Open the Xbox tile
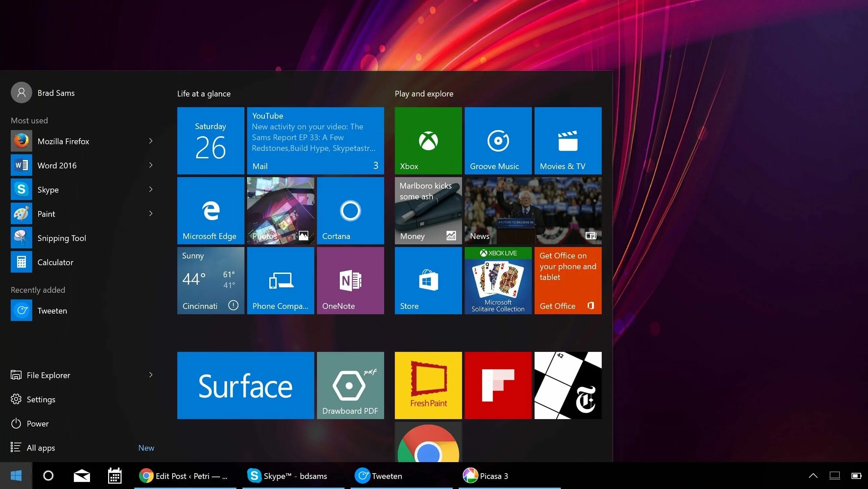Viewport: 868px width, 489px height. click(428, 140)
